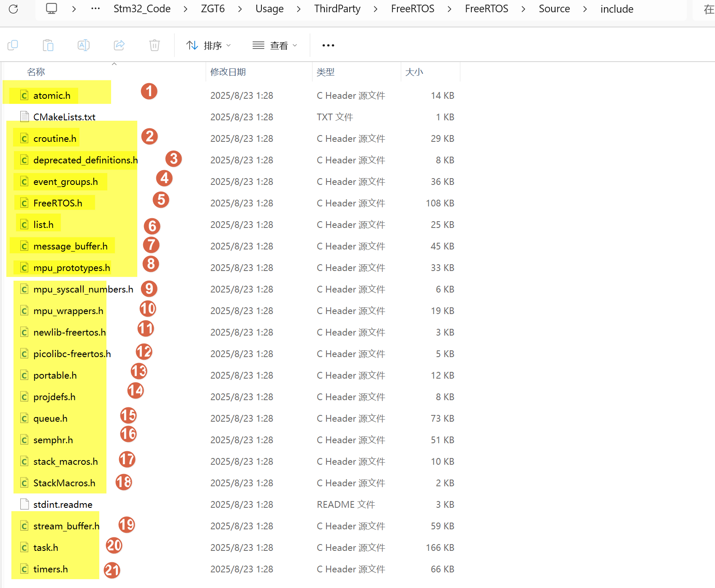
Task: Expand chevron after Stm32_Code in breadcrumb
Action: pyautogui.click(x=185, y=9)
